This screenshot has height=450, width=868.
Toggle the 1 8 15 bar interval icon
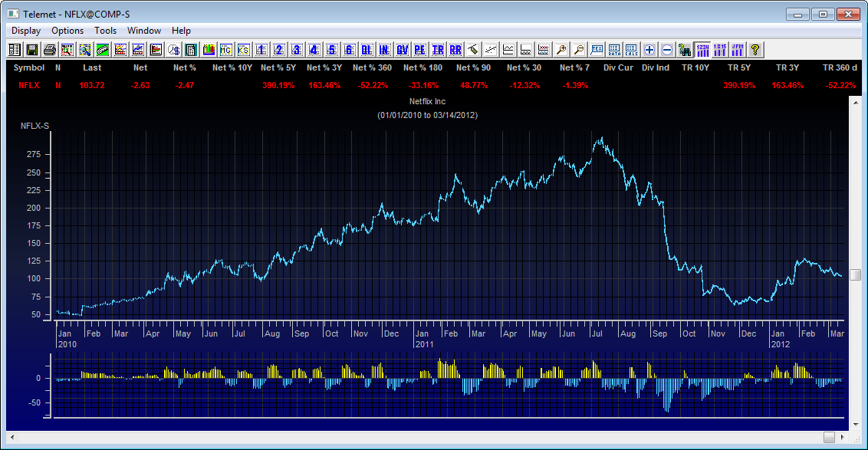(x=720, y=50)
